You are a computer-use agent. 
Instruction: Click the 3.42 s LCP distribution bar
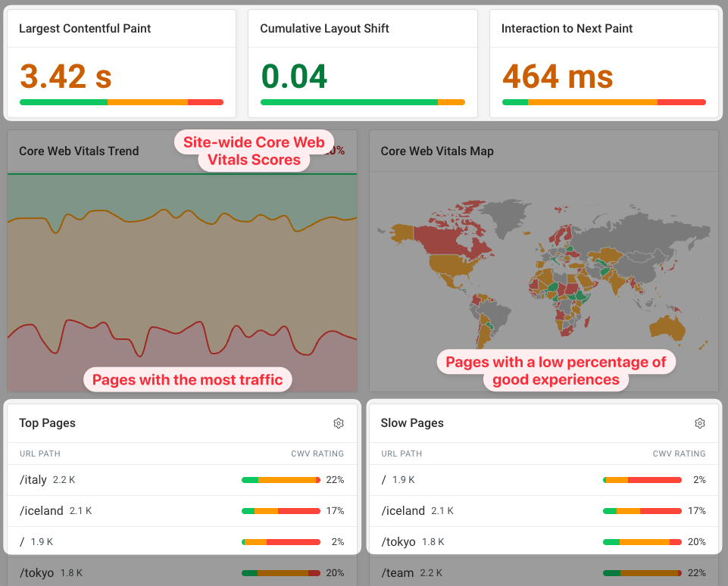click(x=121, y=101)
